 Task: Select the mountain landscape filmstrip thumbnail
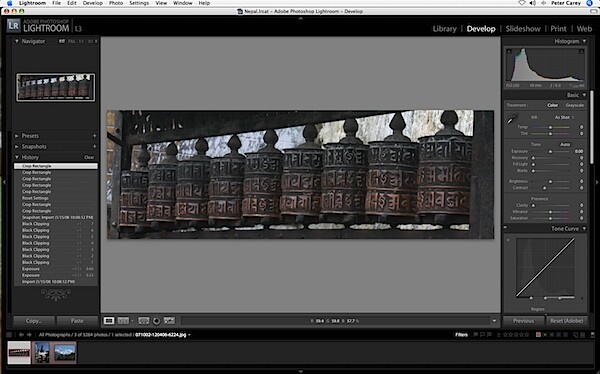tap(65, 353)
